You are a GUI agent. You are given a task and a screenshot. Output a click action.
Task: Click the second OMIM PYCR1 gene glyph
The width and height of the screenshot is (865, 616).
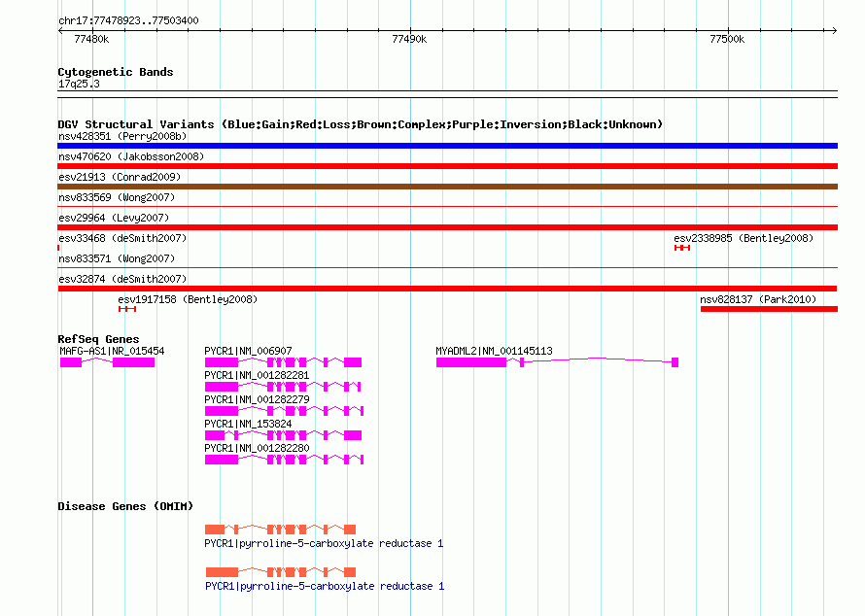(x=281, y=572)
